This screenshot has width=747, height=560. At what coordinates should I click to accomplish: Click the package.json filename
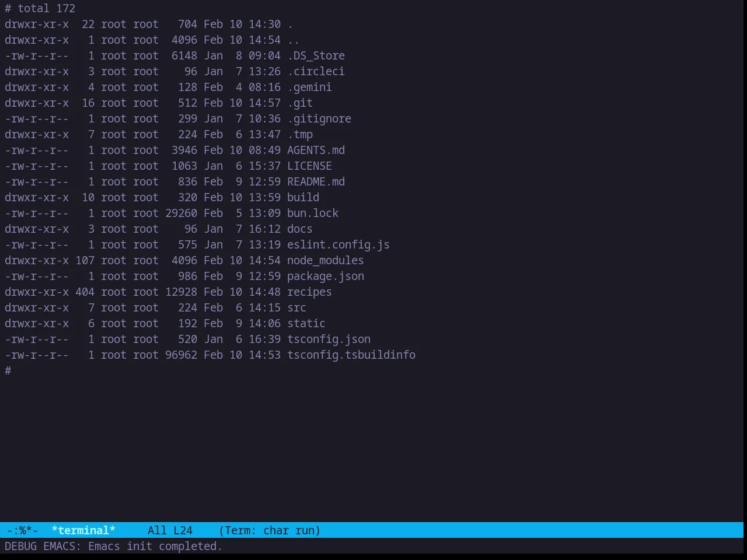[x=326, y=276]
